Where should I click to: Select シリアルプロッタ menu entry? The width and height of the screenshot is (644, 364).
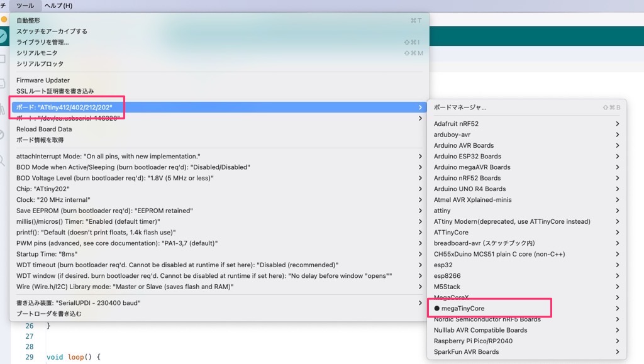[x=40, y=63]
